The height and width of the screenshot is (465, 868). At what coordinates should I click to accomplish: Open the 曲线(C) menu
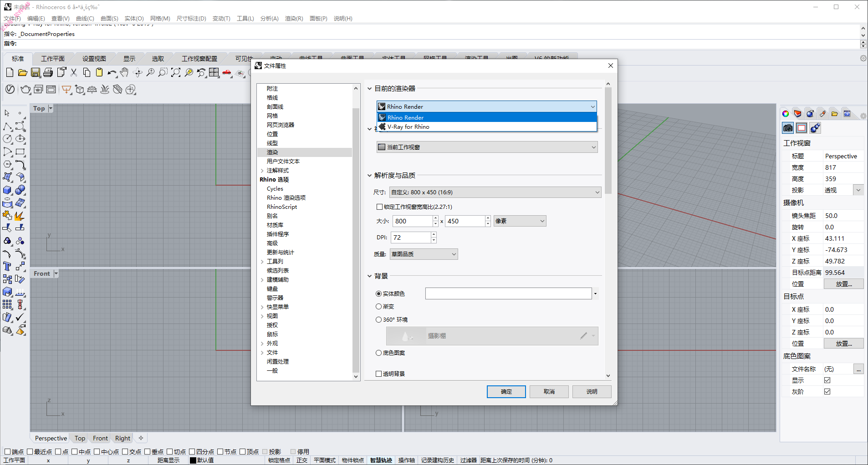(x=85, y=19)
